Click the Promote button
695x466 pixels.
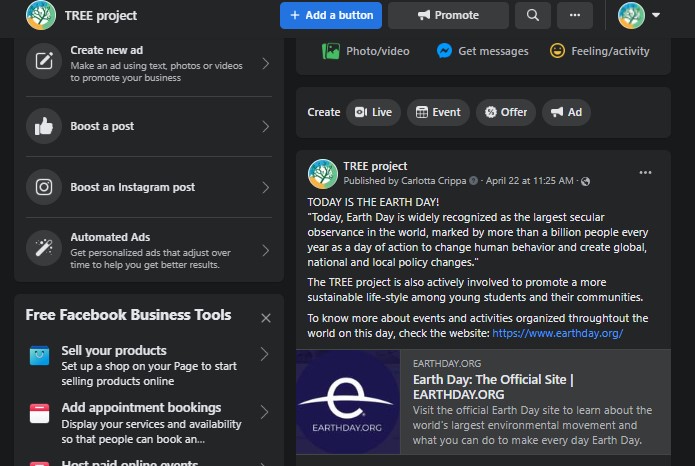tap(448, 16)
